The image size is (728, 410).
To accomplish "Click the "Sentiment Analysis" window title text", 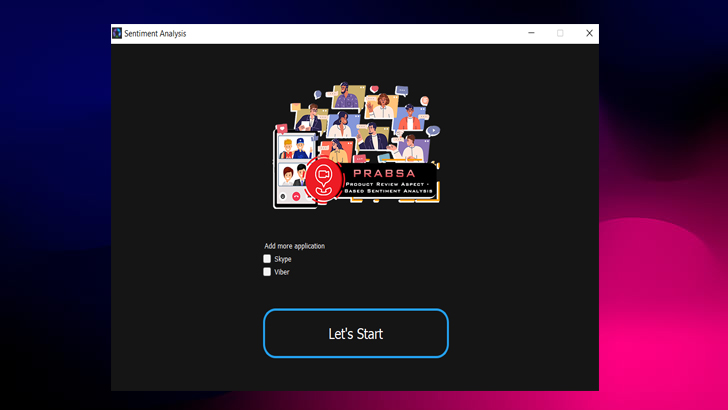I will [x=155, y=33].
